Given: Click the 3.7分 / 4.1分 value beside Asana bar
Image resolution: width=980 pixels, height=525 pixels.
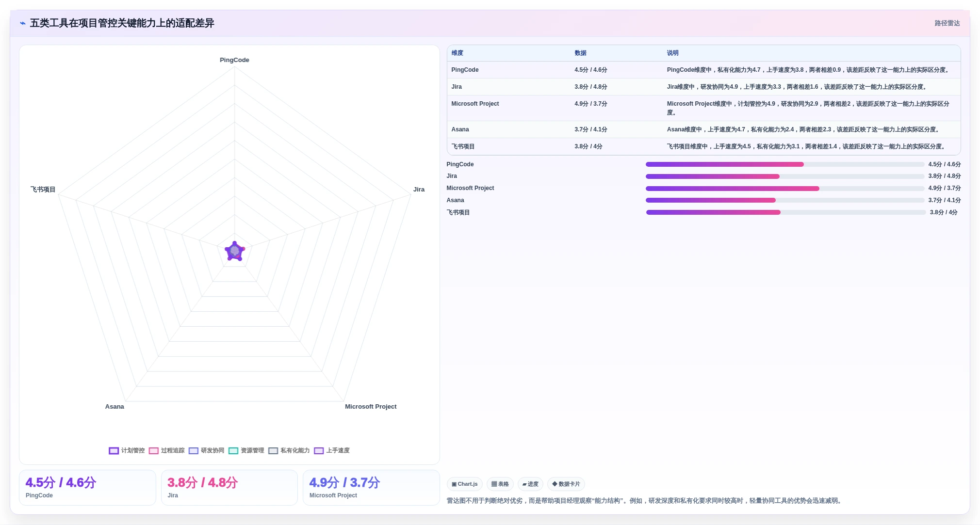Looking at the screenshot, I should (x=944, y=200).
